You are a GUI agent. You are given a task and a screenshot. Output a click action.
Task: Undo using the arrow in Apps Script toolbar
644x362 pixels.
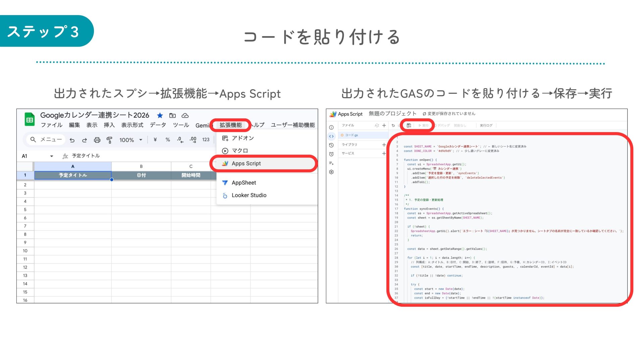[393, 126]
